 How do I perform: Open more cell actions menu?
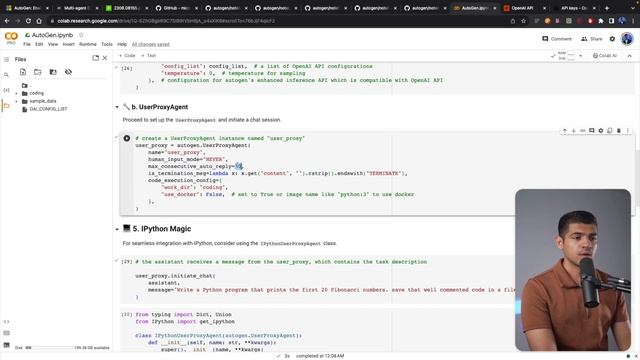click(x=628, y=131)
